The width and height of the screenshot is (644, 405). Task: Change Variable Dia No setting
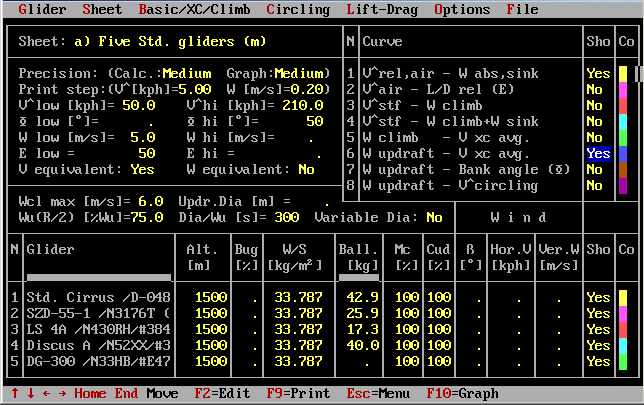tap(434, 217)
